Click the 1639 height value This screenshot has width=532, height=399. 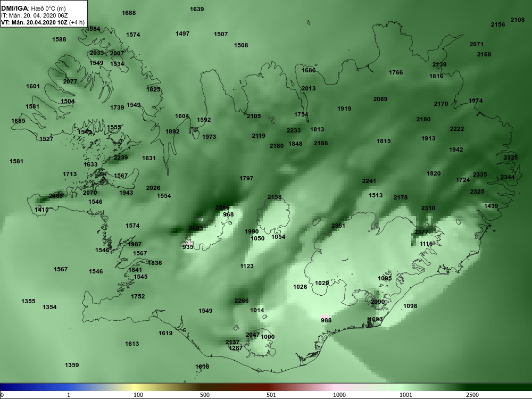(197, 9)
